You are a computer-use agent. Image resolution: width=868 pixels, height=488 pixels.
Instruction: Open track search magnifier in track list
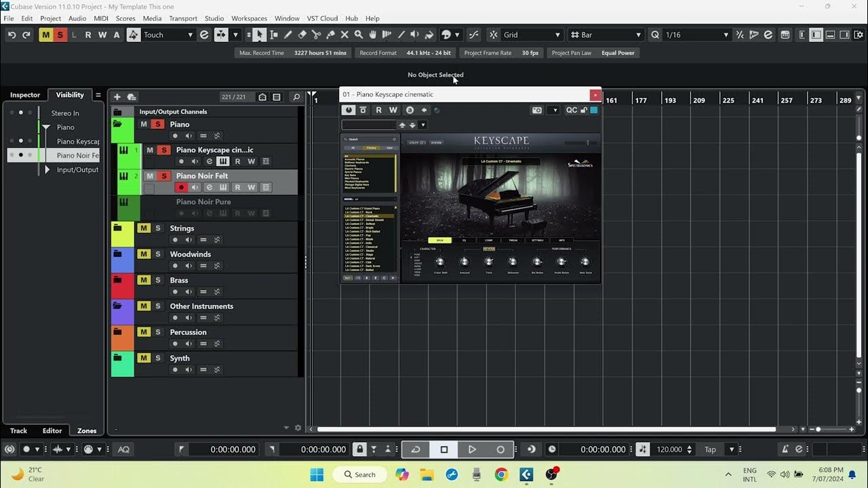tap(296, 97)
